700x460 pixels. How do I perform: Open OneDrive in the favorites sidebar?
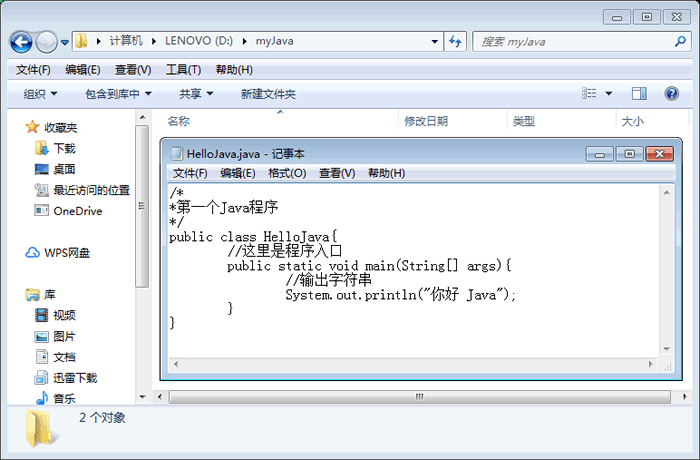(x=77, y=211)
